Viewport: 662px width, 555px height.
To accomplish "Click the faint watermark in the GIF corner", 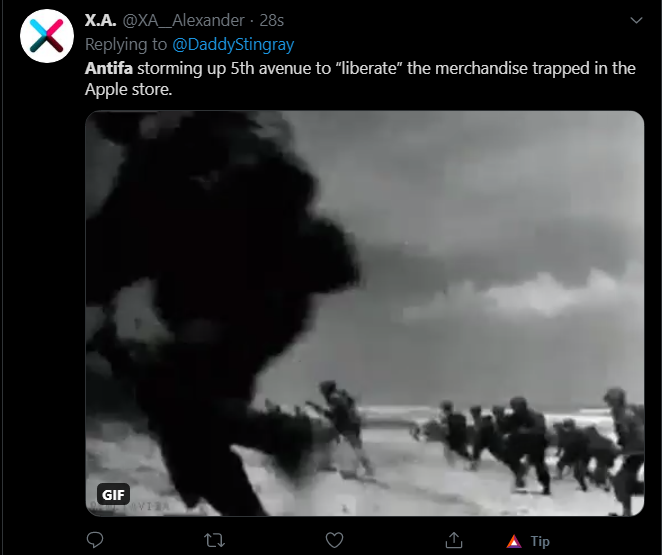I will (x=129, y=506).
